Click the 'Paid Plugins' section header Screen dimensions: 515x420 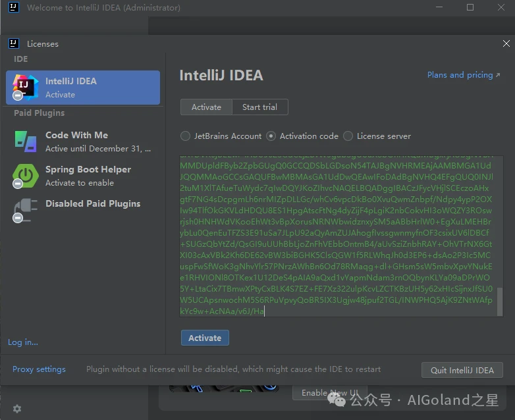[x=39, y=113]
